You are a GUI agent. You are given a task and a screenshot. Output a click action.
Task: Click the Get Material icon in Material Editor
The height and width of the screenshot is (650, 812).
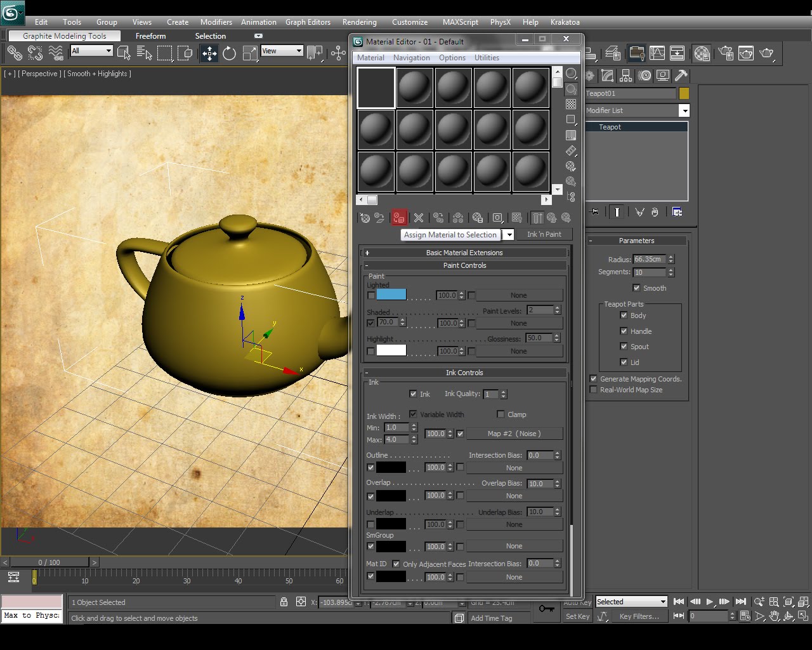[365, 218]
